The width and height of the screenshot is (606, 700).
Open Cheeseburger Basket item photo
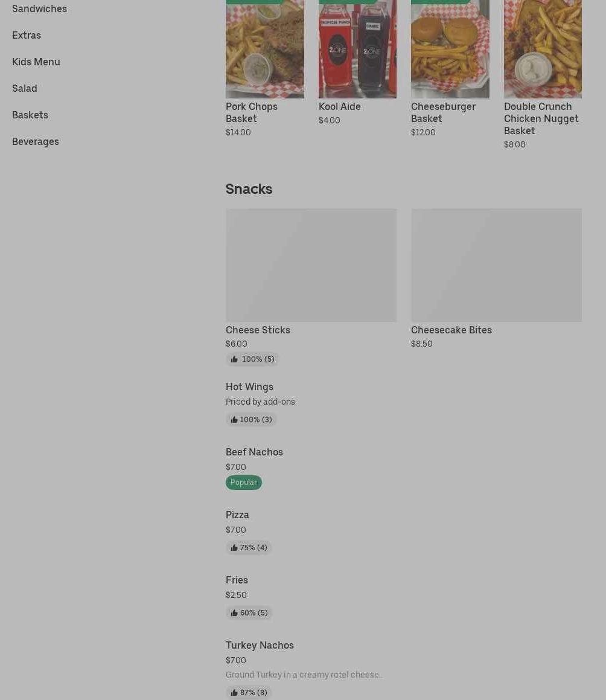click(x=450, y=49)
